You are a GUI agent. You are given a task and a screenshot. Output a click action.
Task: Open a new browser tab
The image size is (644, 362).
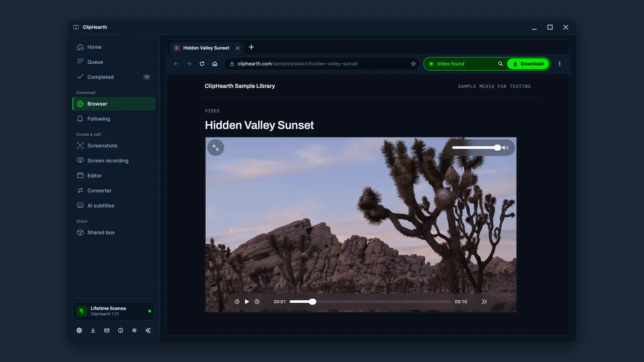tap(251, 47)
